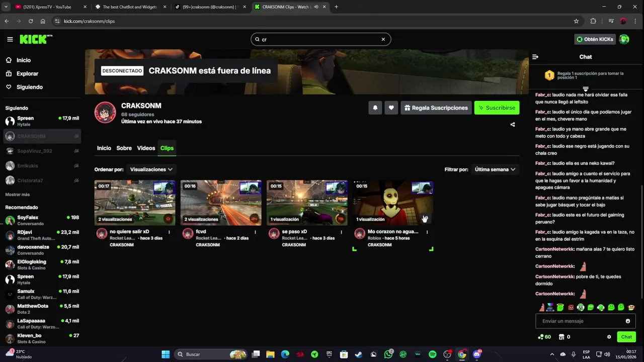Select SopaViruz_392 channel
The width and height of the screenshot is (644, 362).
(x=42, y=151)
